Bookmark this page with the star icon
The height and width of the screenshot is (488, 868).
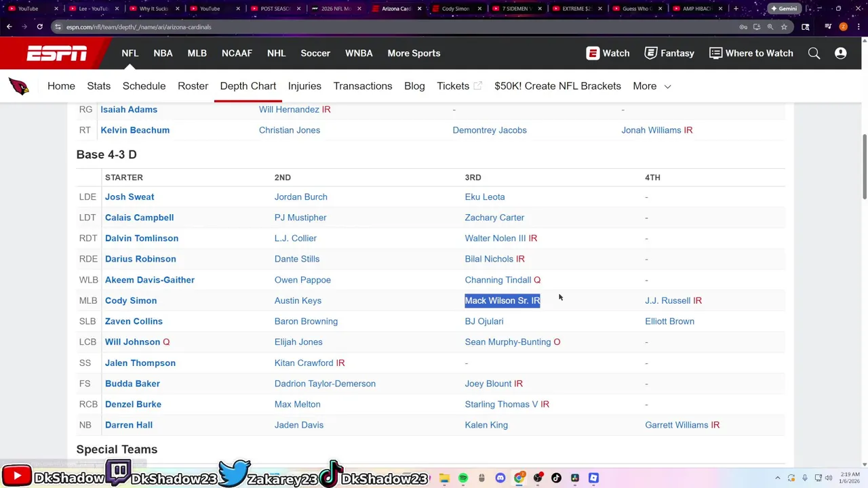click(784, 27)
